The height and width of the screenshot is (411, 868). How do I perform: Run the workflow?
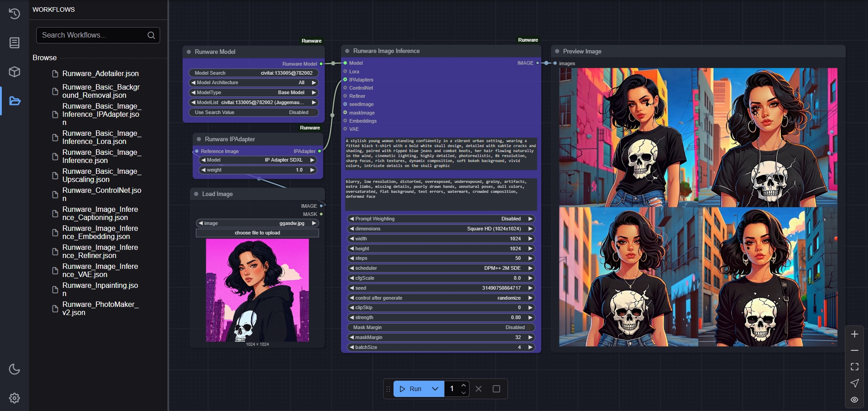[x=411, y=389]
